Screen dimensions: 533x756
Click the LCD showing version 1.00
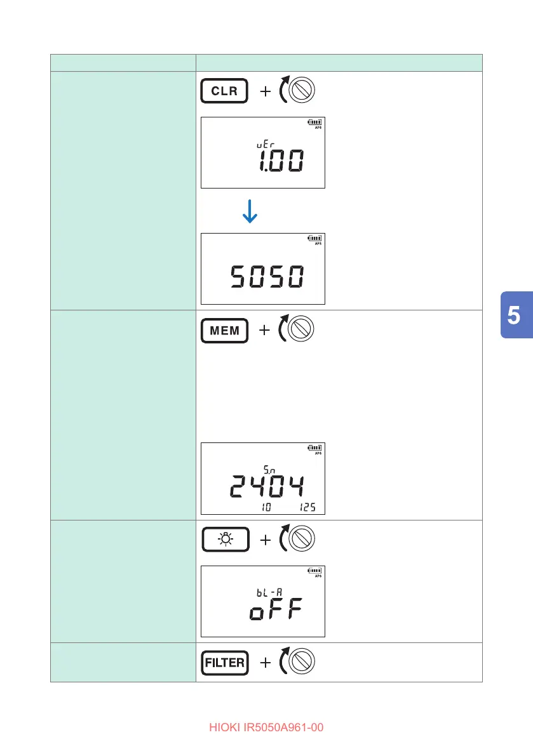[263, 152]
